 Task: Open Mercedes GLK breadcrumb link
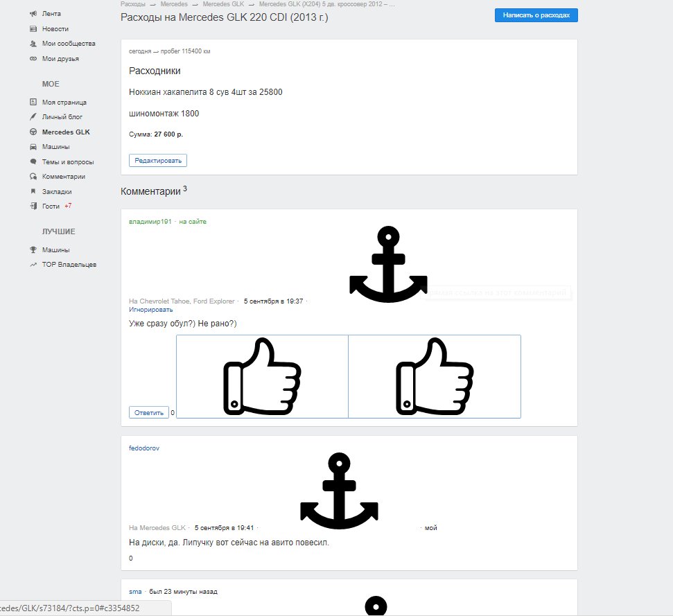(223, 4)
